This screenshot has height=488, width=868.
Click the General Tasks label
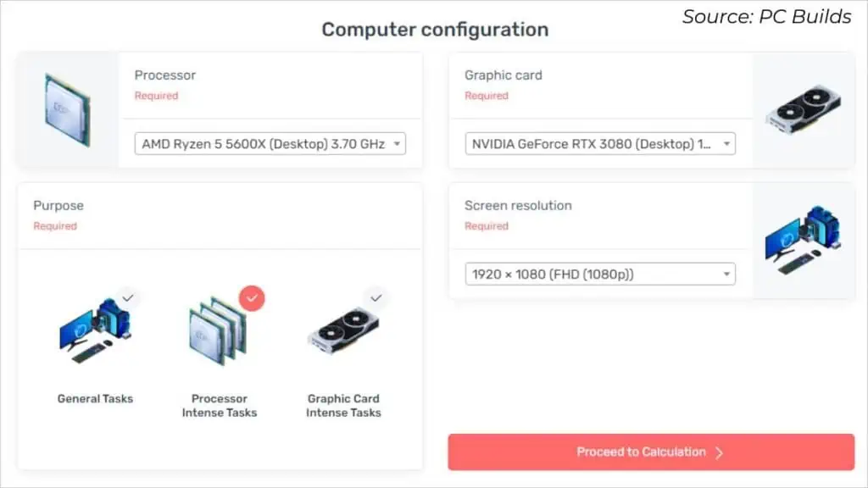tap(95, 399)
